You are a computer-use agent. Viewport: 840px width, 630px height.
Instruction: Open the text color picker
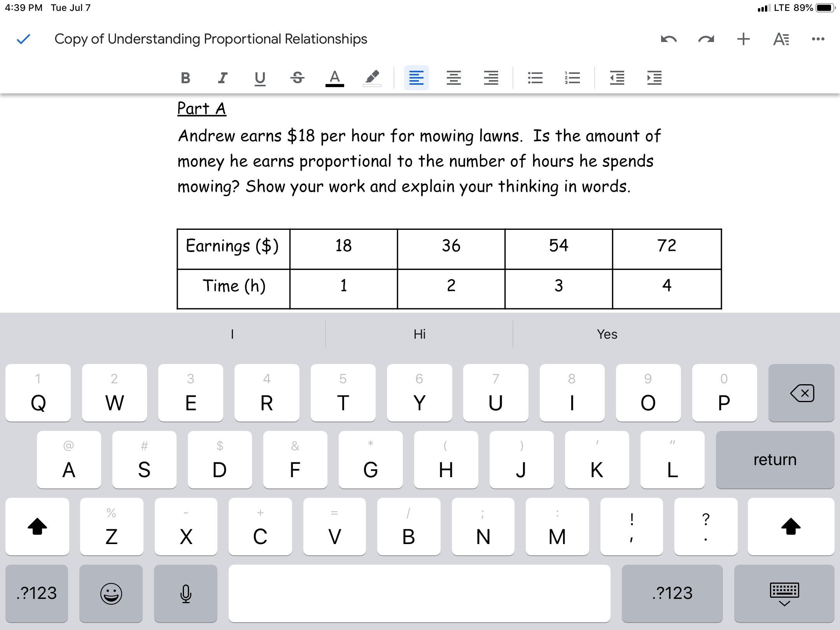coord(334,78)
